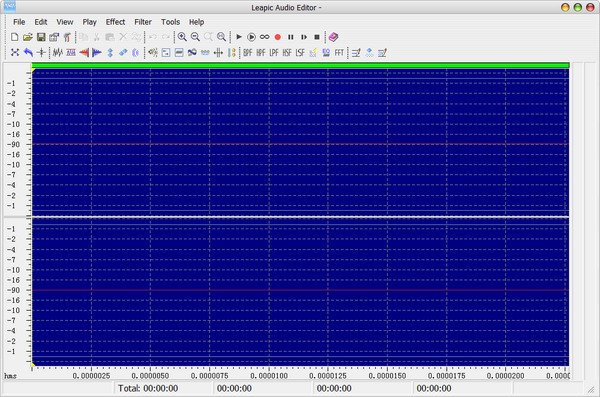The height and width of the screenshot is (397, 600).
Task: Click the hms time unit label
Action: 10,376
